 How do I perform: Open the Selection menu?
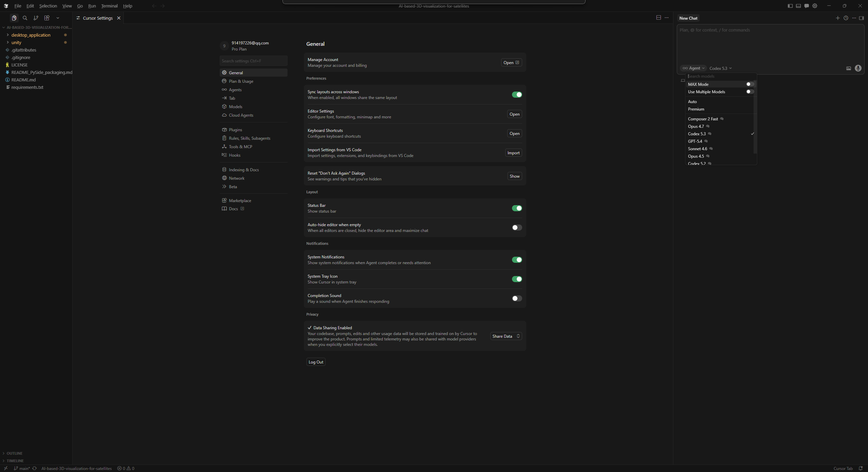coord(48,6)
